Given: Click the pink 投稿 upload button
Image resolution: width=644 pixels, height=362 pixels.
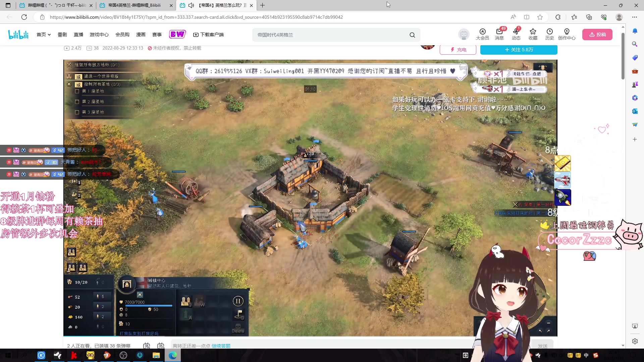Looking at the screenshot, I should (x=597, y=35).
